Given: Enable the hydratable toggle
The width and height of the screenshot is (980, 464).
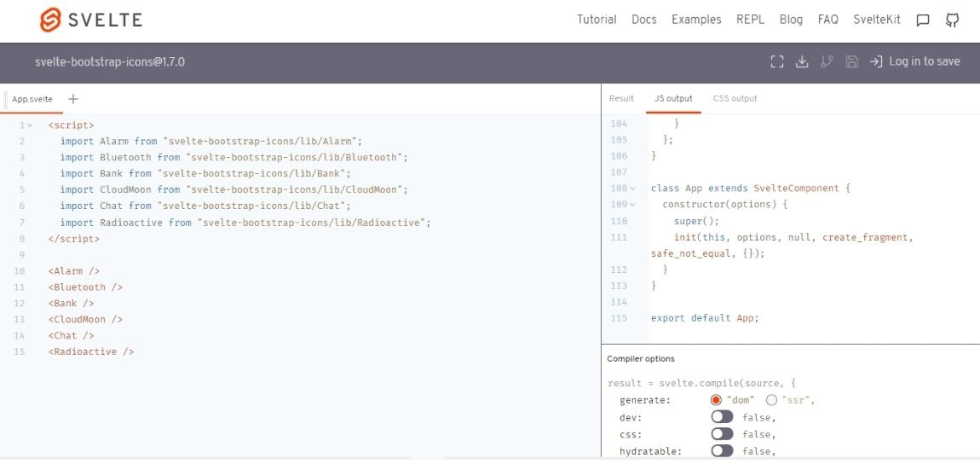Looking at the screenshot, I should pos(722,451).
